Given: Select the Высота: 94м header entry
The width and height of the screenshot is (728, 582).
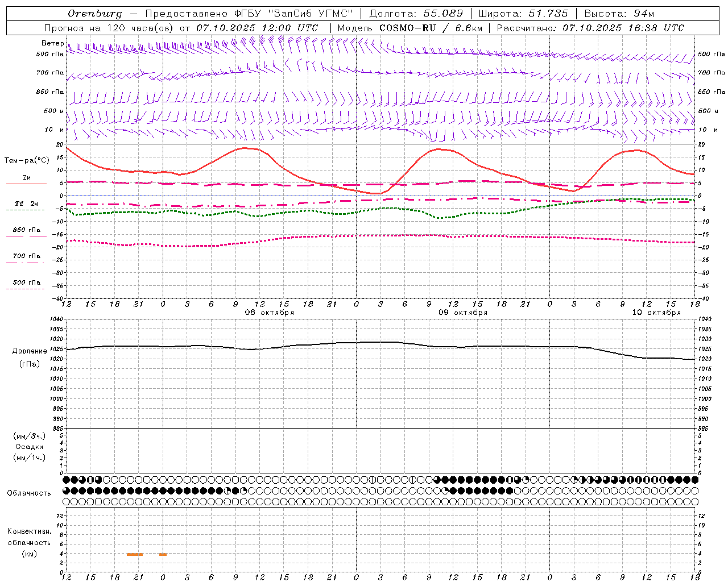Looking at the screenshot, I should click(619, 14).
